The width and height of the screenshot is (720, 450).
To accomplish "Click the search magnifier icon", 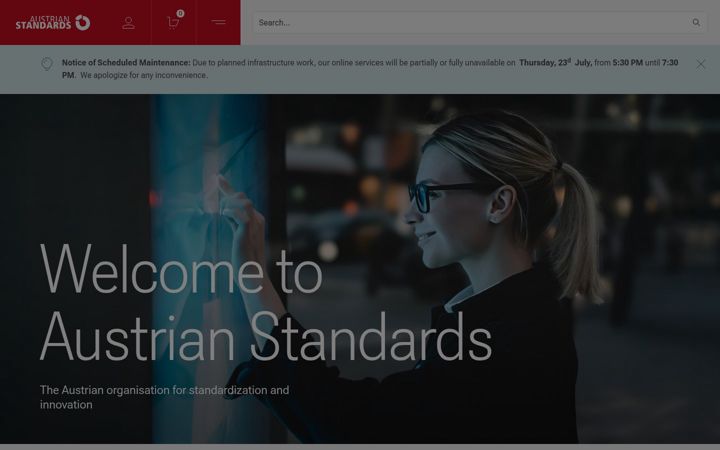I will (x=696, y=22).
